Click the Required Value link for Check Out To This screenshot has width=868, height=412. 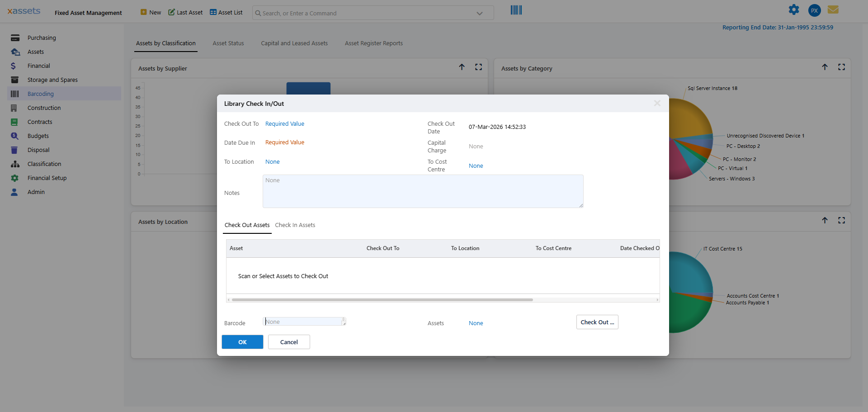click(284, 123)
